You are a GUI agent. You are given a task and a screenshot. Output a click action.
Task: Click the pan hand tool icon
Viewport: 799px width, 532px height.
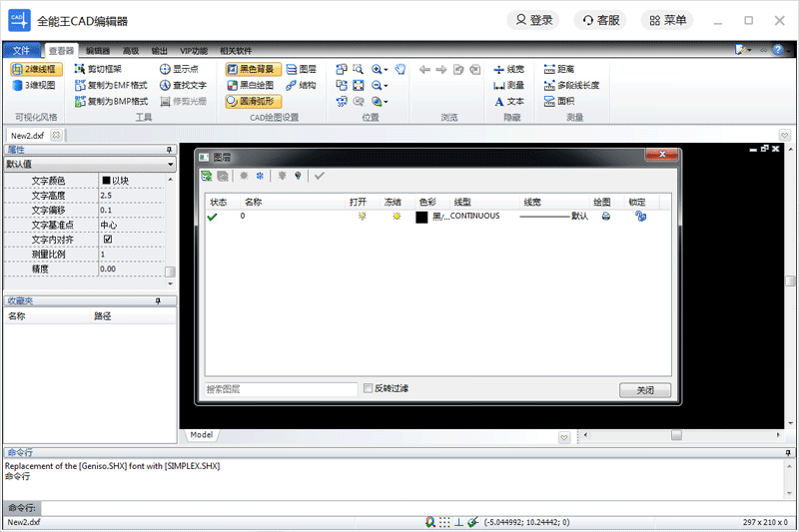tap(400, 70)
